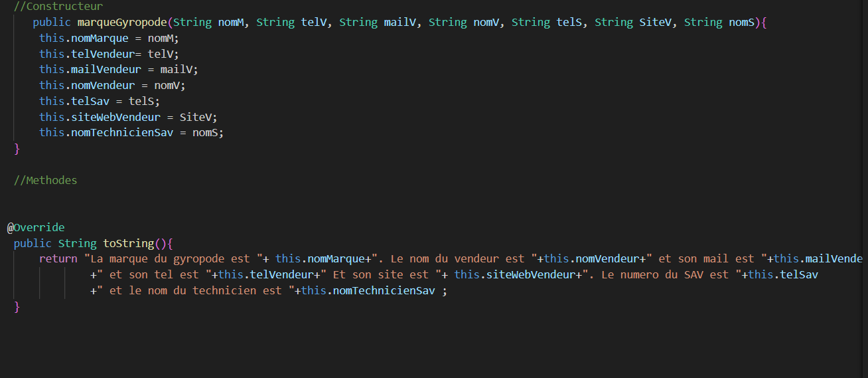Screen dimensions: 868x378
Task: Click the //Constructeur comment line
Action: (x=58, y=7)
